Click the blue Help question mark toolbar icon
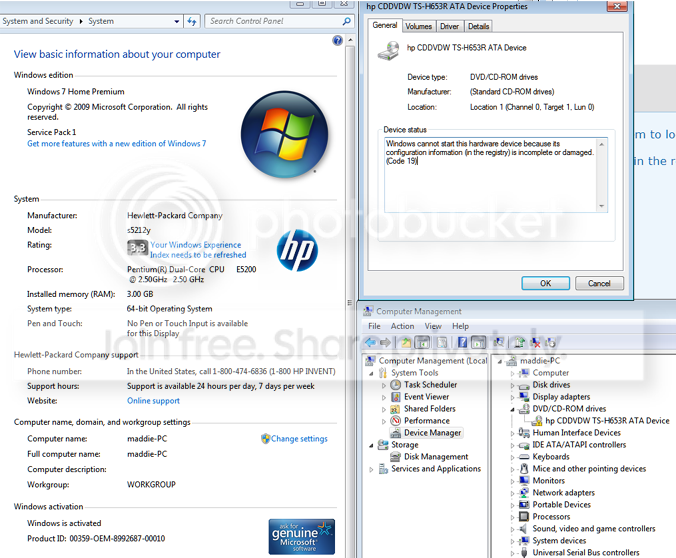 point(462,342)
